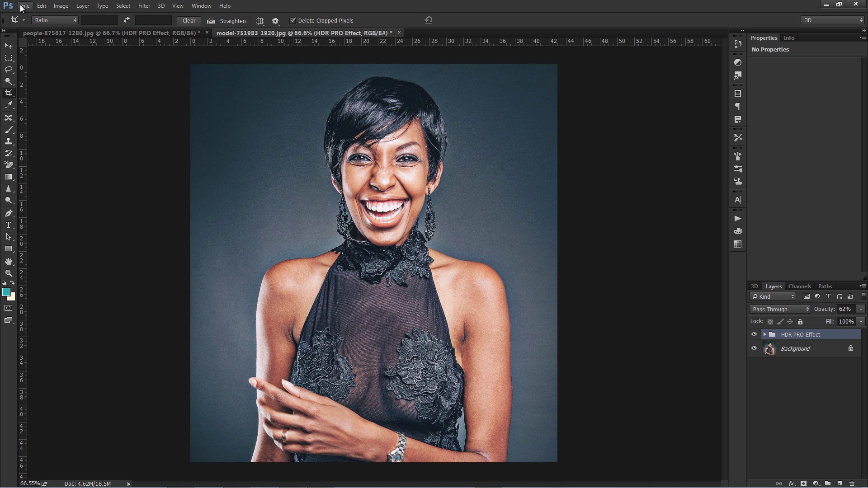
Task: Open the layer Kind filter dropdown
Action: (x=774, y=296)
